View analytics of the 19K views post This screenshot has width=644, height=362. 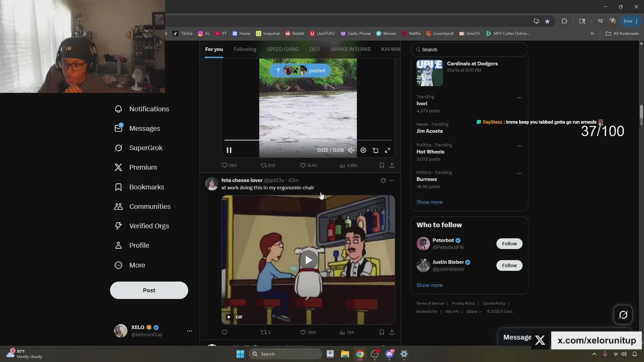tap(347, 332)
